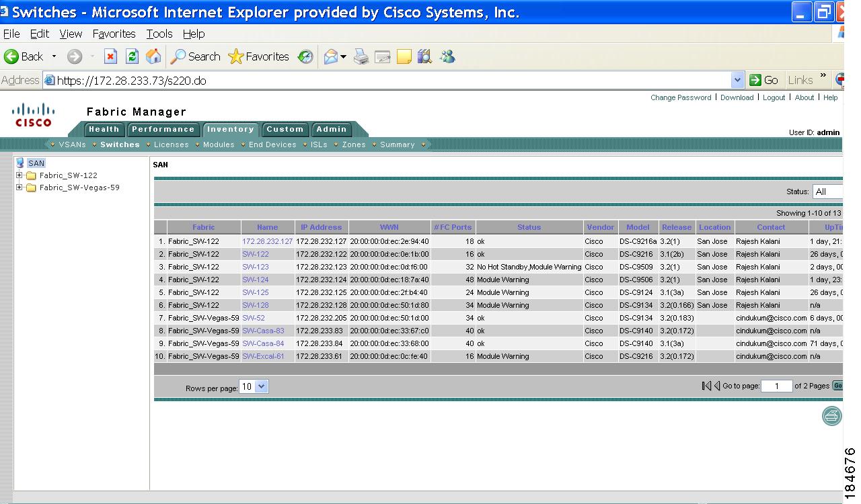Viewport: 861px width, 504px height.
Task: Switch to the Admin tab
Action: [332, 129]
